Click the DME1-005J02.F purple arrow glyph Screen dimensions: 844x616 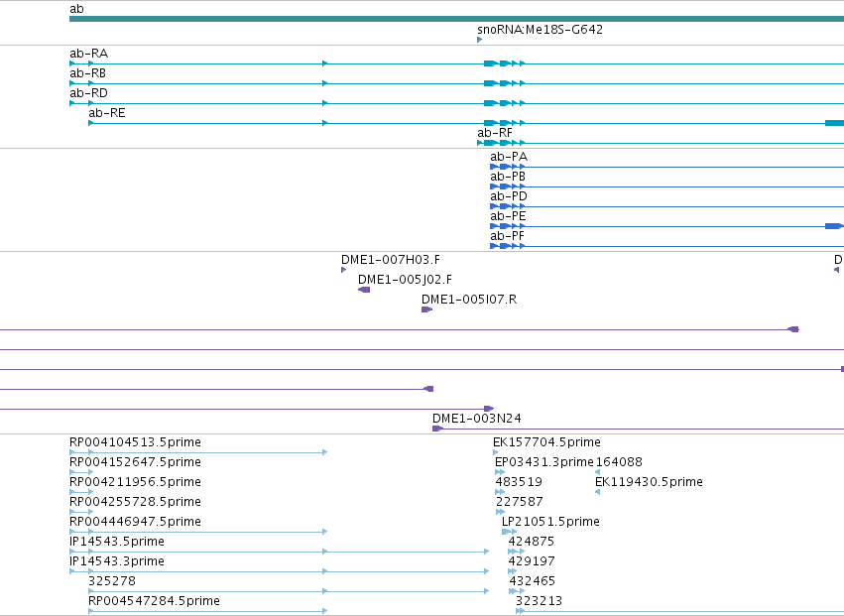coord(364,290)
